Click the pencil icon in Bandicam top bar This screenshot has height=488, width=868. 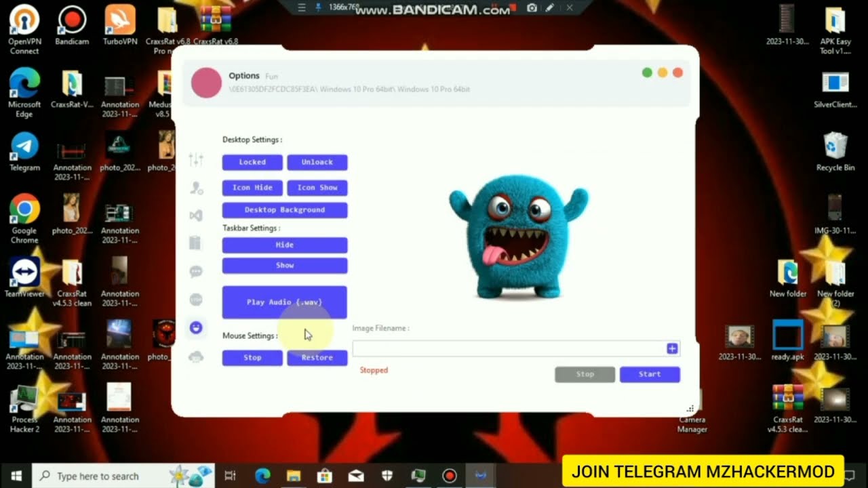[x=550, y=7]
